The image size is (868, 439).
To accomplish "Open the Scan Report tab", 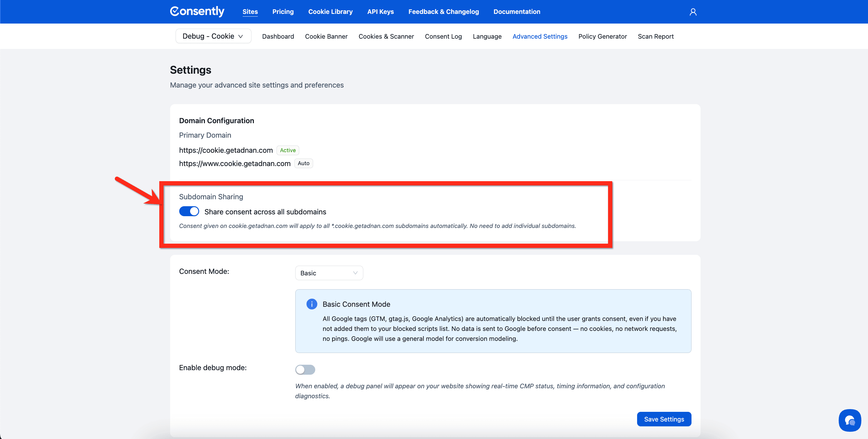I will [x=655, y=36].
